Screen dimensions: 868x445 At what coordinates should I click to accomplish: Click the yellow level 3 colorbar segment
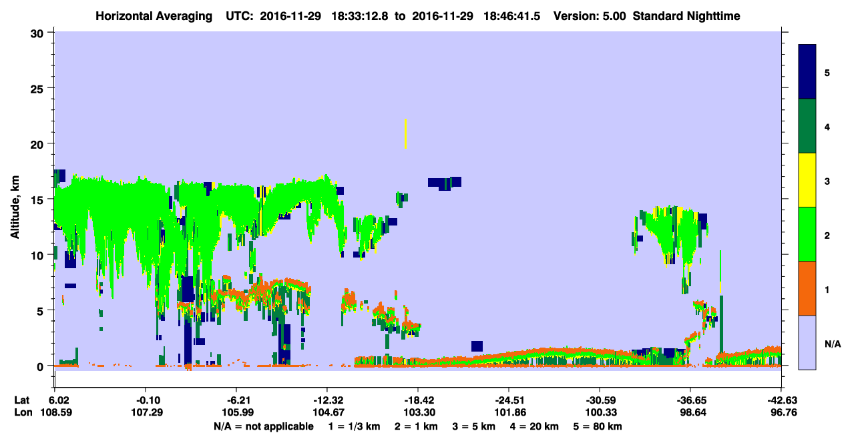coord(807,180)
